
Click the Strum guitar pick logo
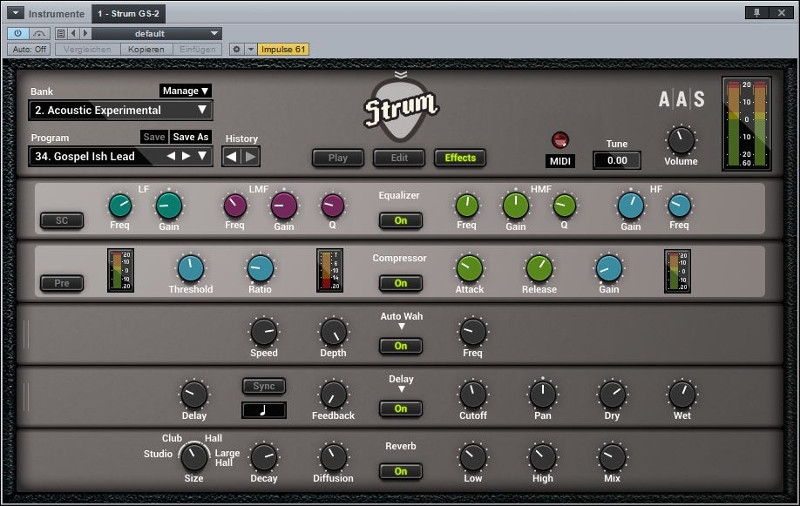(x=402, y=111)
